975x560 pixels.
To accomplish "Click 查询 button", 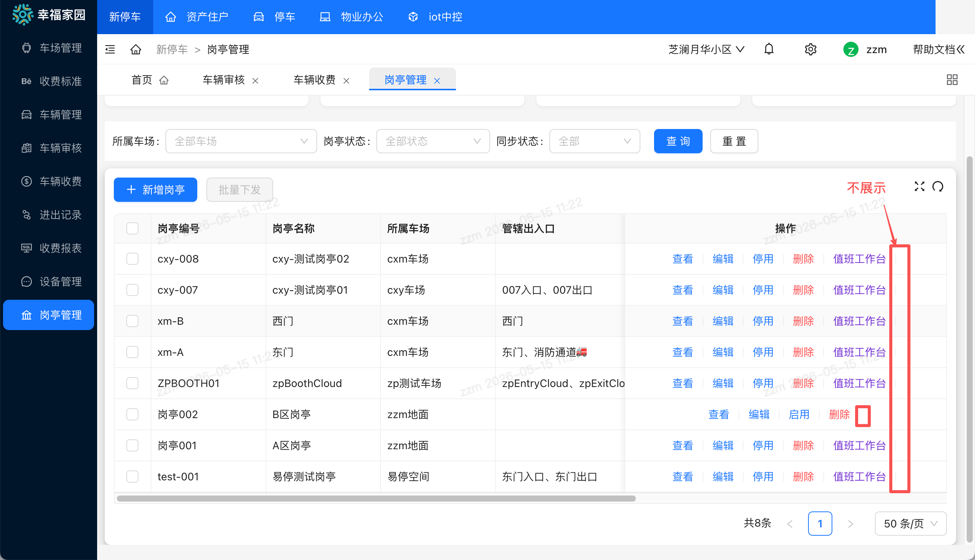I will tap(678, 141).
